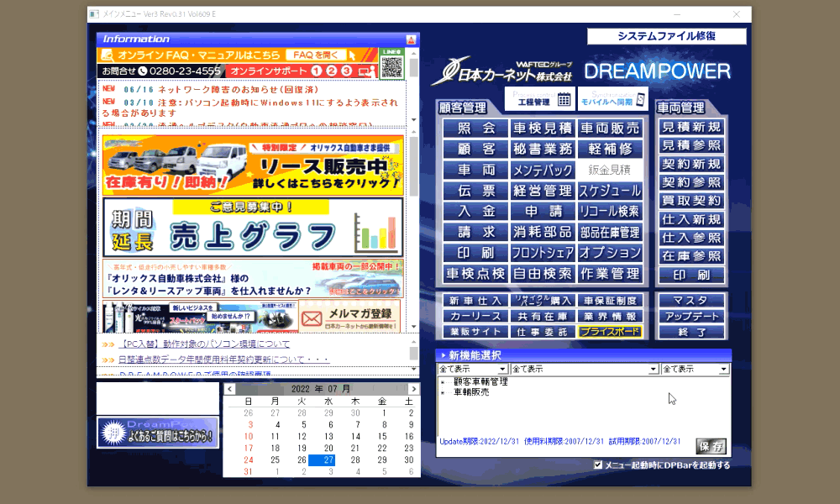The image size is (840, 504).
Task: Expand the 車輌販売 tree node
Action: coord(443,392)
